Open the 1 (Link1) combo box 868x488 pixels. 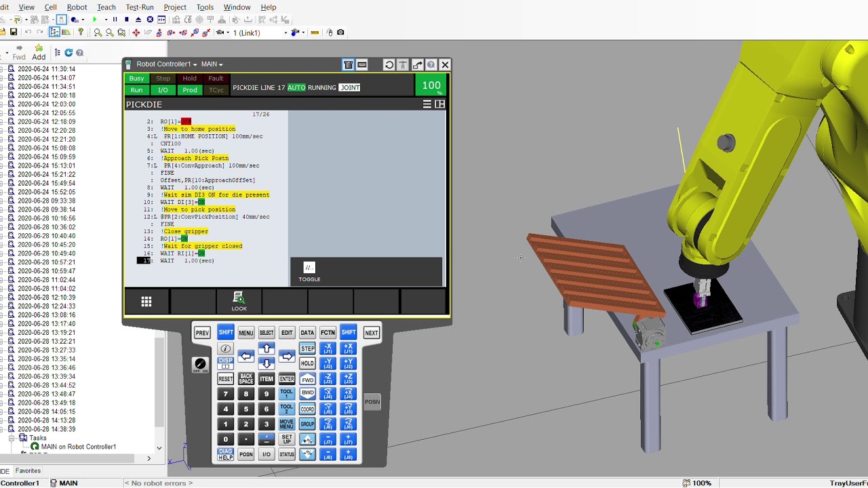click(260, 33)
